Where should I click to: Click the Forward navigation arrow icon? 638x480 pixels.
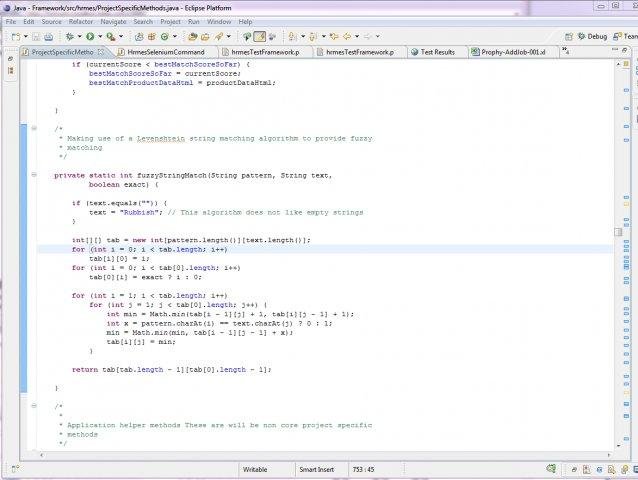pos(367,37)
